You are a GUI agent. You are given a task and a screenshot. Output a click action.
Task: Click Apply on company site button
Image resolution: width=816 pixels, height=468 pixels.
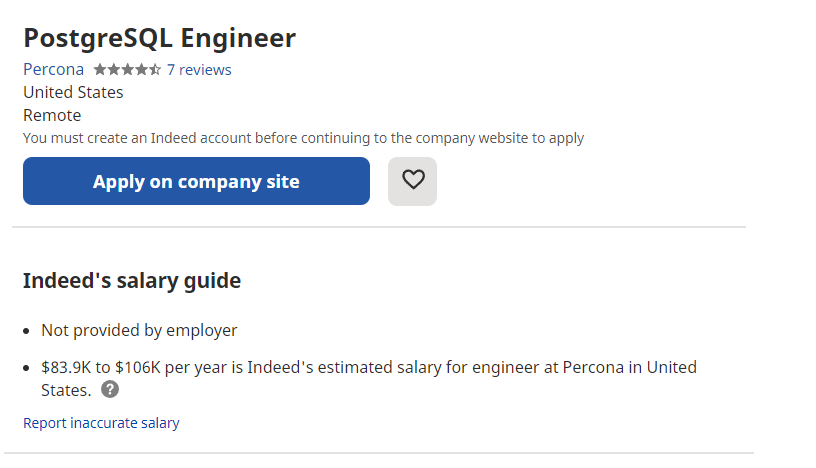(196, 181)
